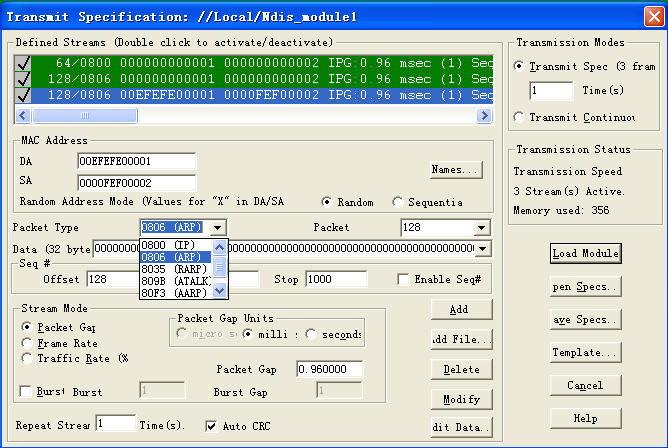The width and height of the screenshot is (668, 448).
Task: Select Packet Gap stream mode
Action: tap(27, 327)
